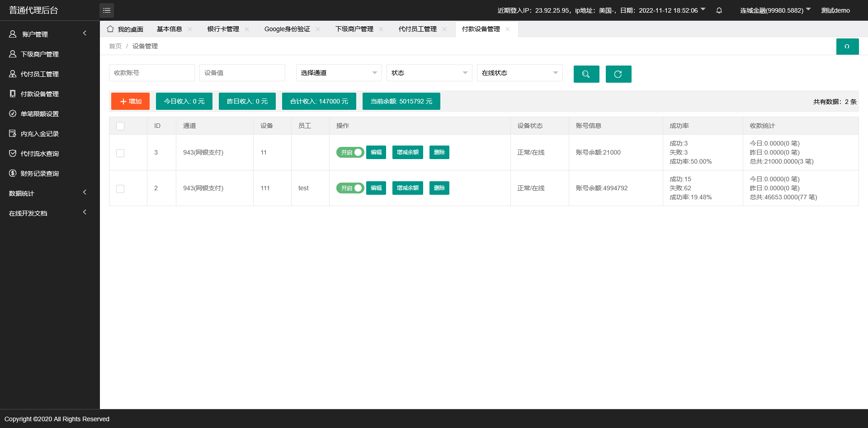Screen dimensions: 868x428
Task: Open 内充入金记录 from the sidebar
Action: click(x=40, y=134)
